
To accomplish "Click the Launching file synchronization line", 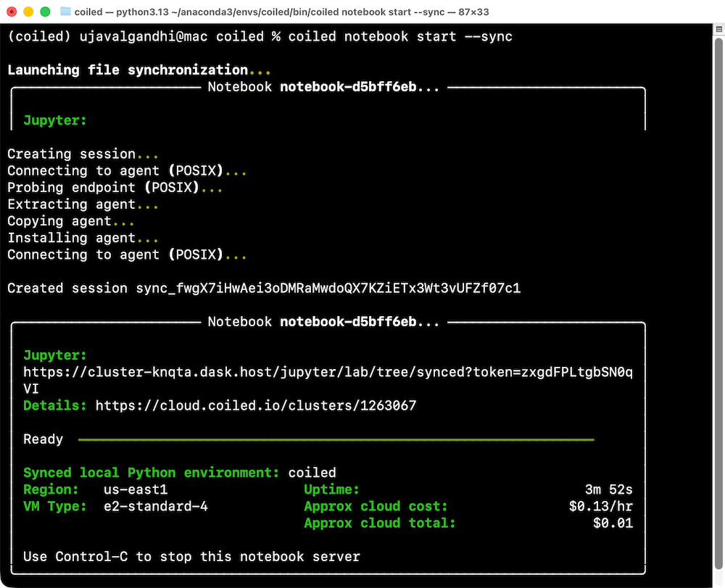I will pyautogui.click(x=128, y=70).
